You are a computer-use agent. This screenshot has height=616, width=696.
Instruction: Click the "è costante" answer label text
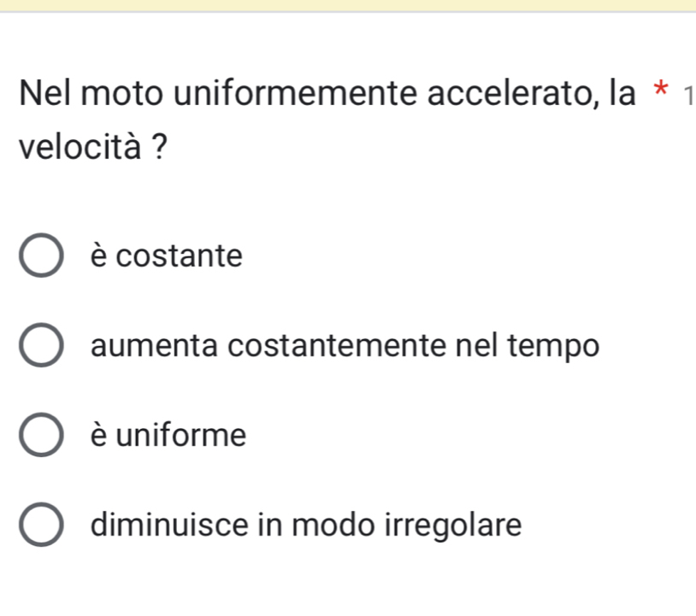point(166,255)
